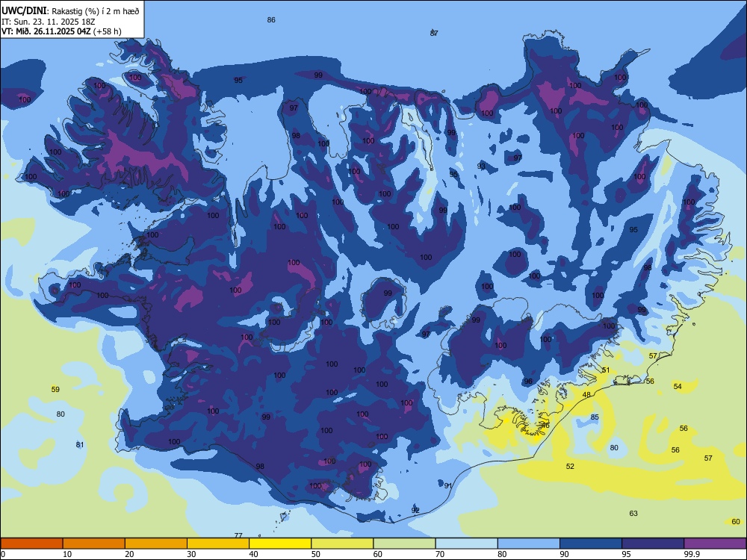Image resolution: width=747 pixels, height=560 pixels.
Task: Click the valid time line 'VT: Mið. 26.11.2025 04Z (+58 h)'
Action: point(61,31)
